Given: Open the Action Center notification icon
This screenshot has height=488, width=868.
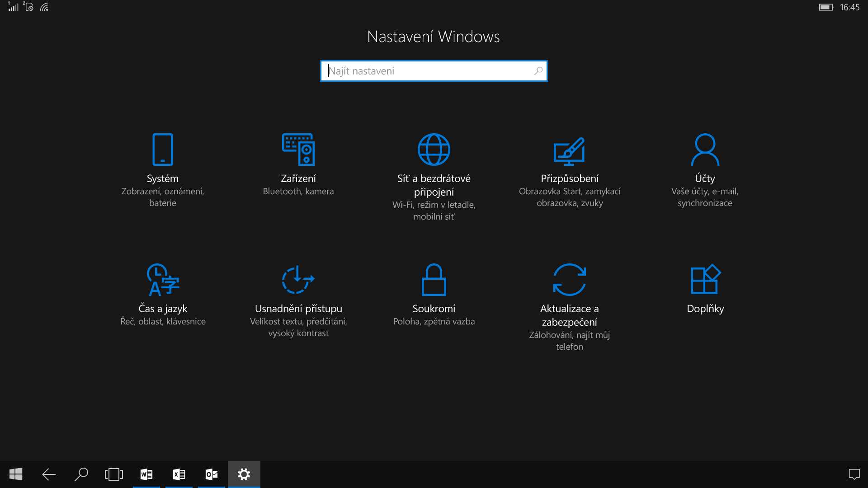Looking at the screenshot, I should (x=854, y=474).
